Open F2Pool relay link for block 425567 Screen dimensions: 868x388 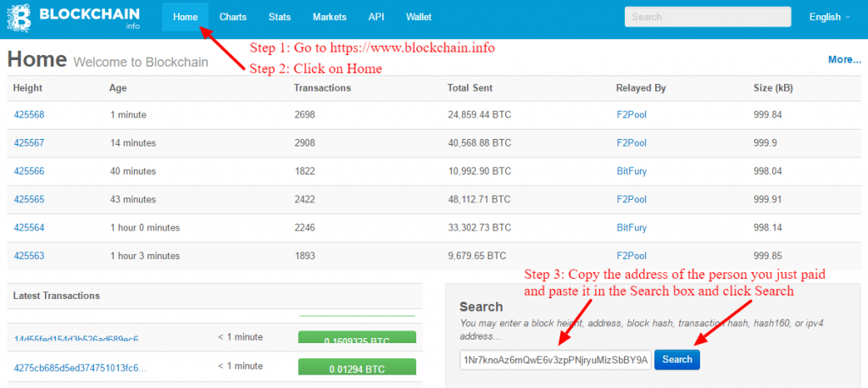[x=632, y=143]
